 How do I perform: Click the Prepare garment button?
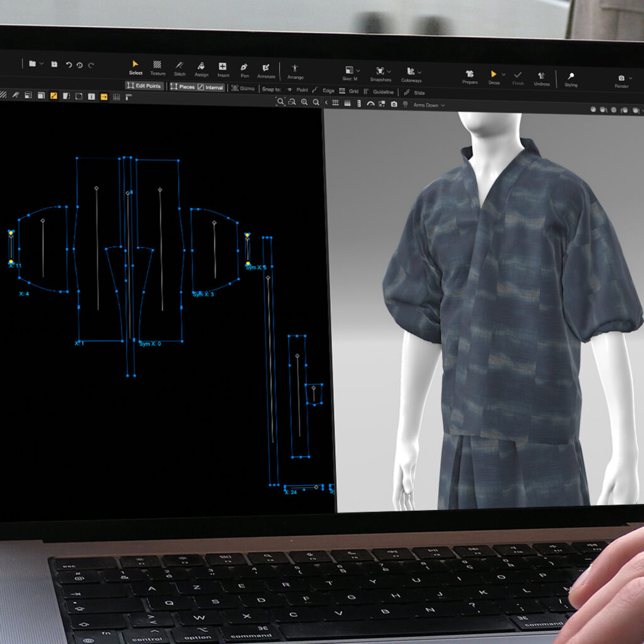pos(470,77)
